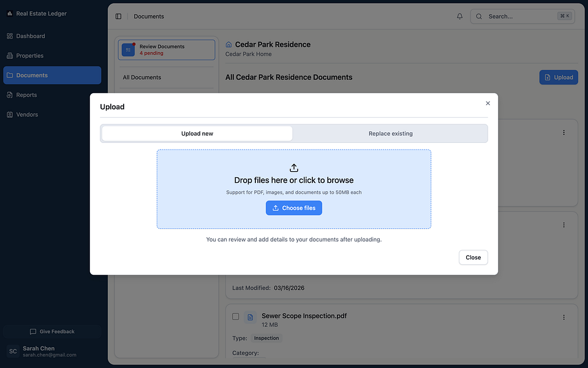
Task: Click the Search input field
Action: point(522,16)
